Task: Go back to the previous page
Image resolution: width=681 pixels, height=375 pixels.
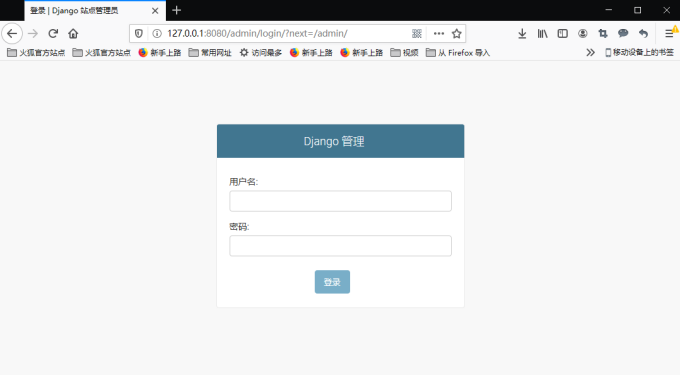Action: pyautogui.click(x=12, y=33)
